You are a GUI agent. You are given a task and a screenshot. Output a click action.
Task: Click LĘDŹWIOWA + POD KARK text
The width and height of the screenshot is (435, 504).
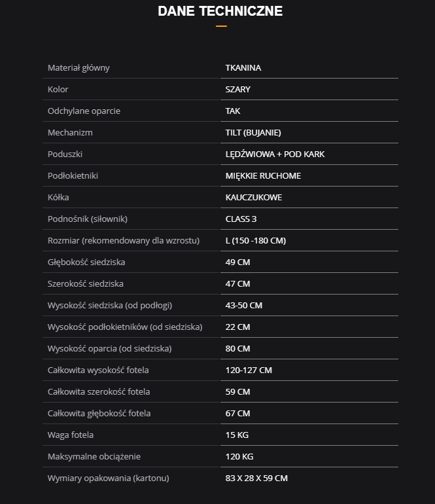(x=275, y=154)
